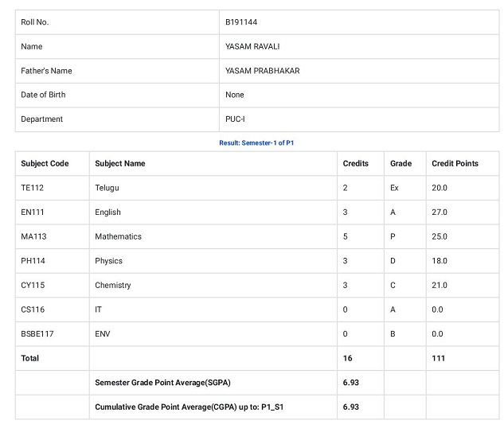Click father's name YASAM PRABHAKAR
The height and width of the screenshot is (444, 504).
tap(262, 71)
